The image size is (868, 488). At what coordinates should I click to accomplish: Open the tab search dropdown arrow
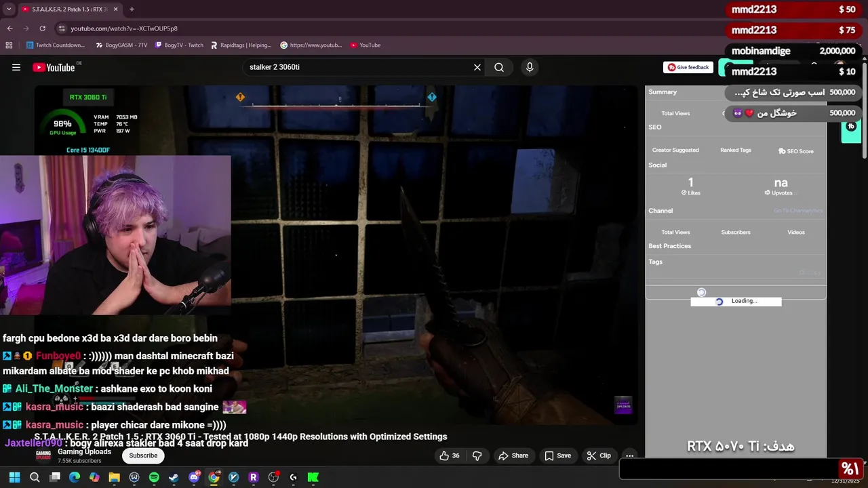[x=9, y=9]
